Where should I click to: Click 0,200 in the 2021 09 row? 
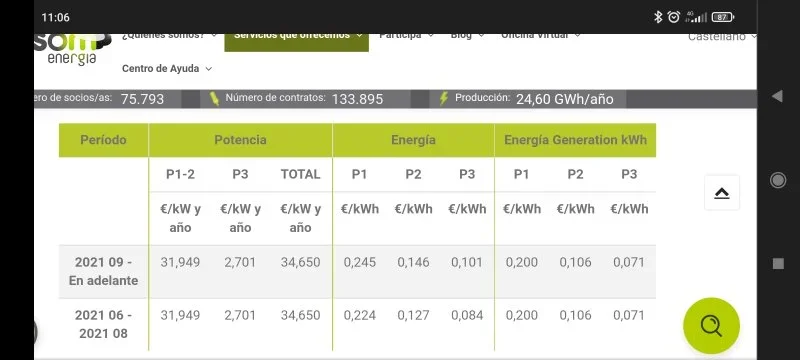tap(521, 262)
